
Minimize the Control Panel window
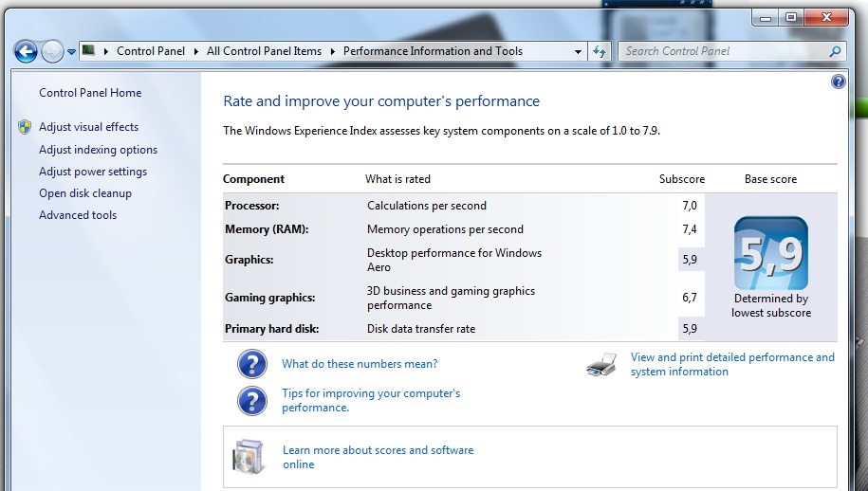(766, 18)
